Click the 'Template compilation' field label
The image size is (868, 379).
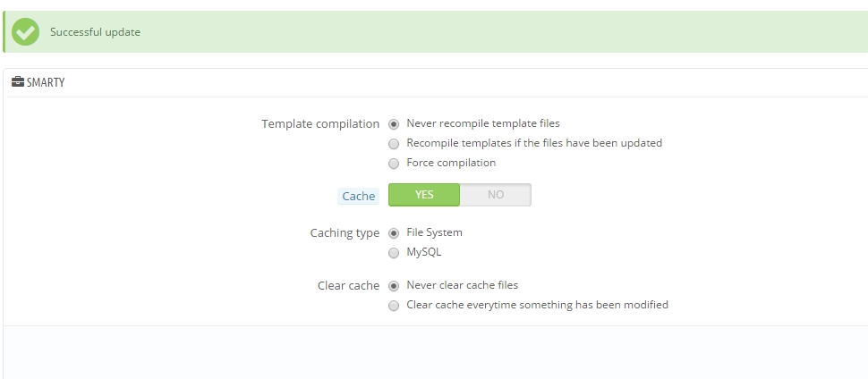(x=320, y=124)
